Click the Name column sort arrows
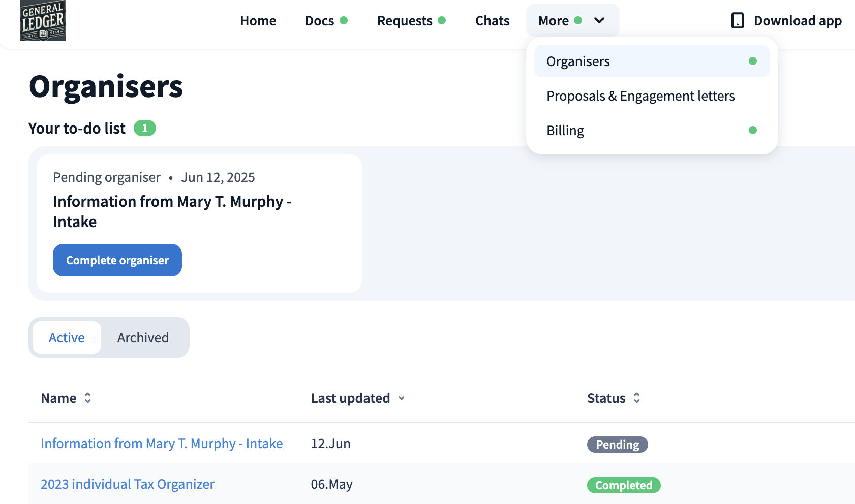 [x=88, y=398]
